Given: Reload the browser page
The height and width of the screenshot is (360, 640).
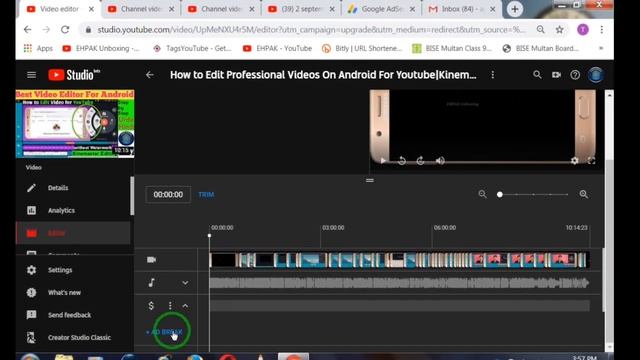Looking at the screenshot, I should [x=65, y=29].
